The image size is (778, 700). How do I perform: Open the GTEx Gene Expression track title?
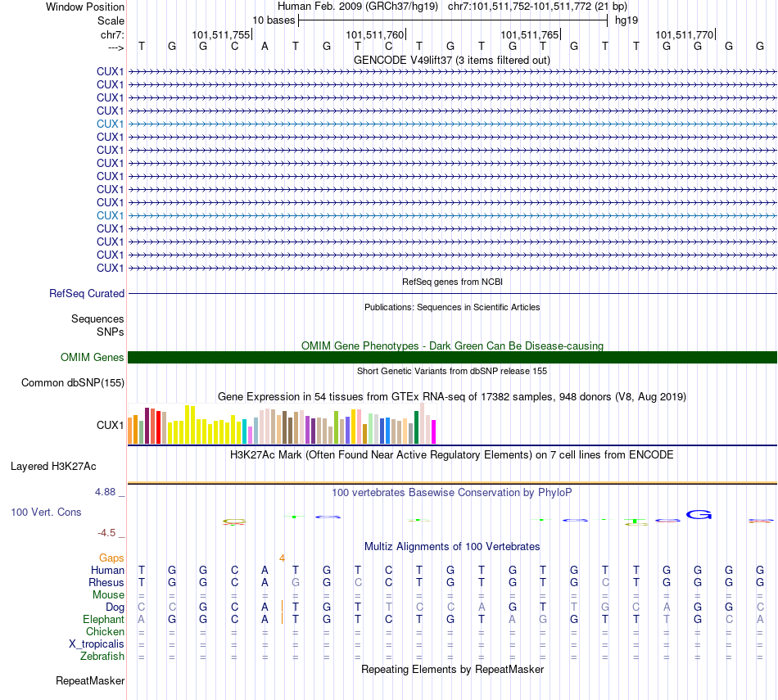pos(452,397)
